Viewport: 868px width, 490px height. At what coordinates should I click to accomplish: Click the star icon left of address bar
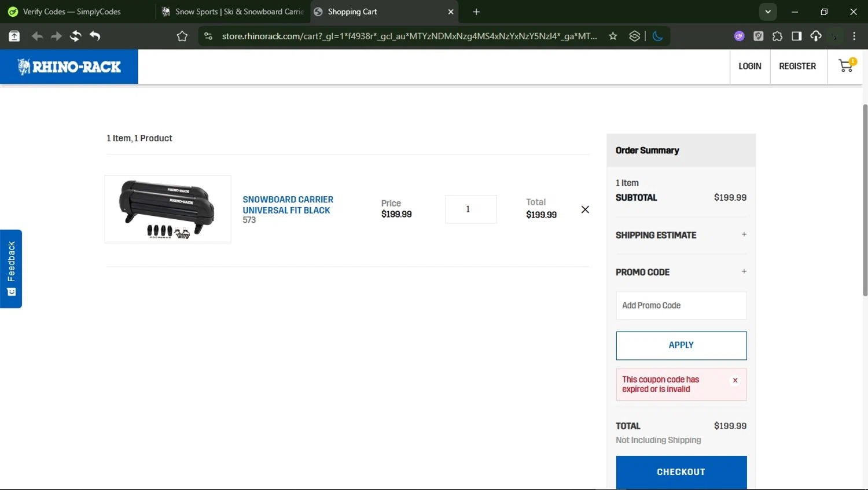(x=182, y=36)
